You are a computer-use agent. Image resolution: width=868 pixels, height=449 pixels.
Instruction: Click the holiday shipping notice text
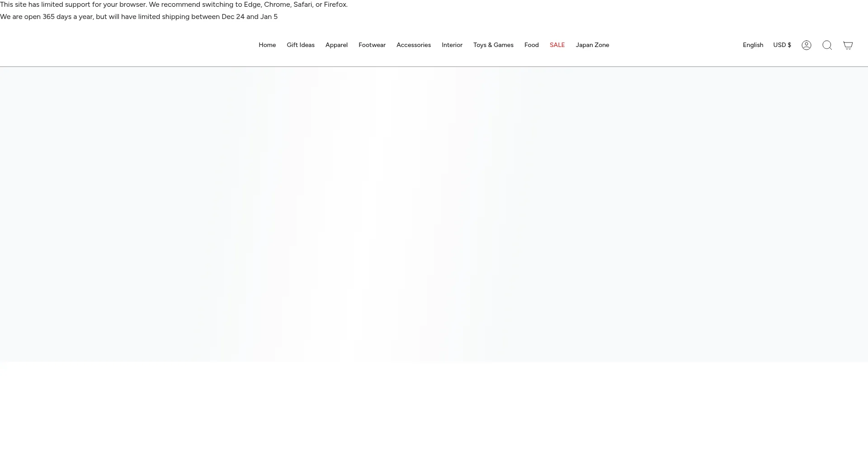pos(139,16)
